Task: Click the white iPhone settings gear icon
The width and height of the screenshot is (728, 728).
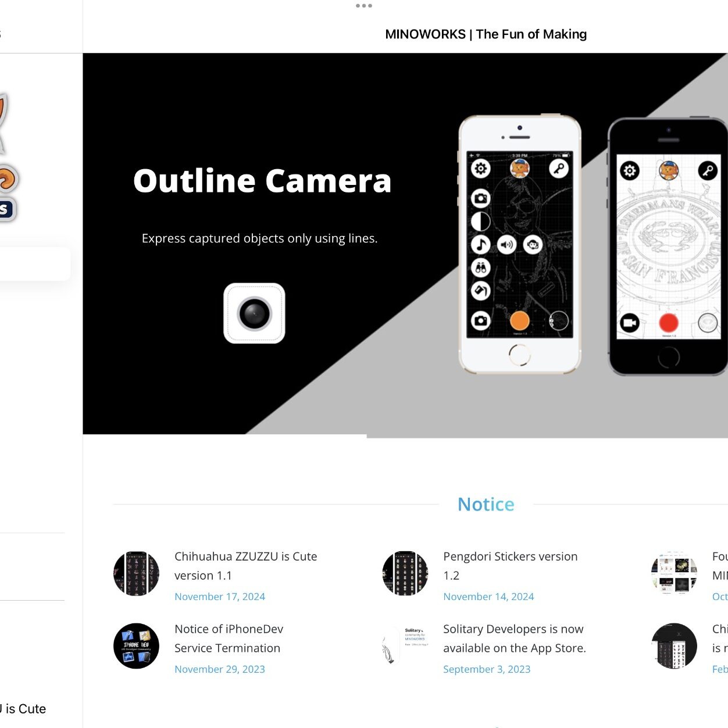Action: 481,169
